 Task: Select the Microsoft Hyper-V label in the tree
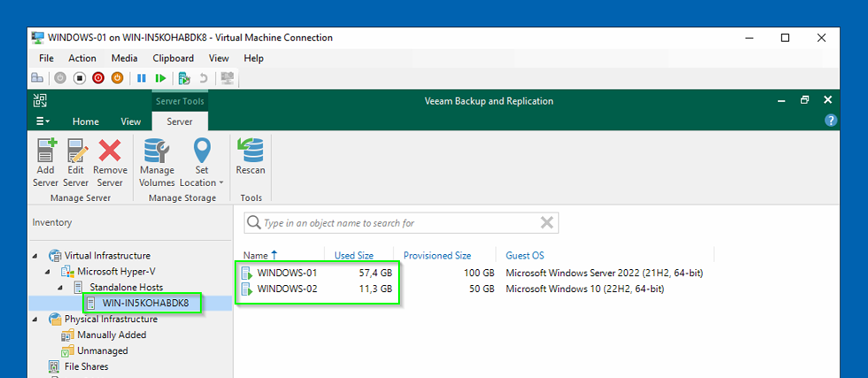(x=118, y=271)
